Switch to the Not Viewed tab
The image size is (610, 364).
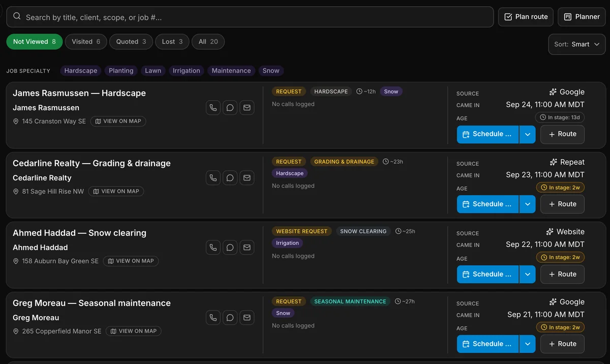(35, 42)
